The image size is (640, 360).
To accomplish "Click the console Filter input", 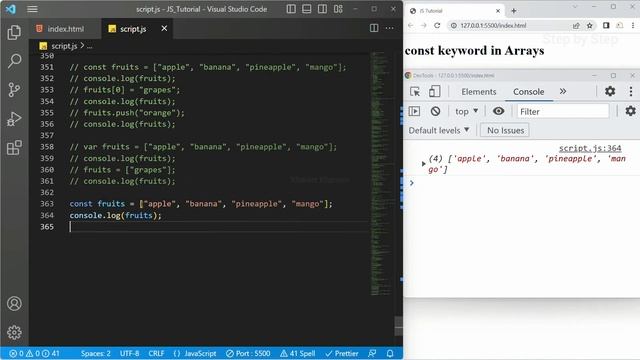I will click(x=563, y=111).
